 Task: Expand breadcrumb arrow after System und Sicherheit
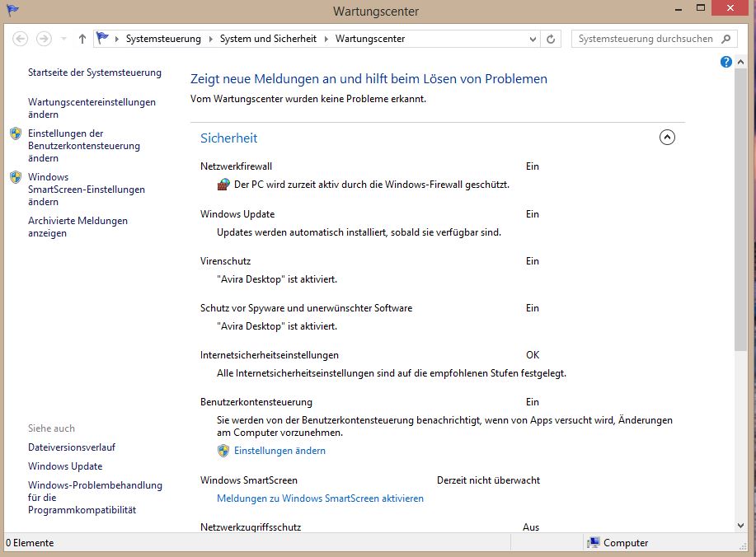[x=326, y=39]
